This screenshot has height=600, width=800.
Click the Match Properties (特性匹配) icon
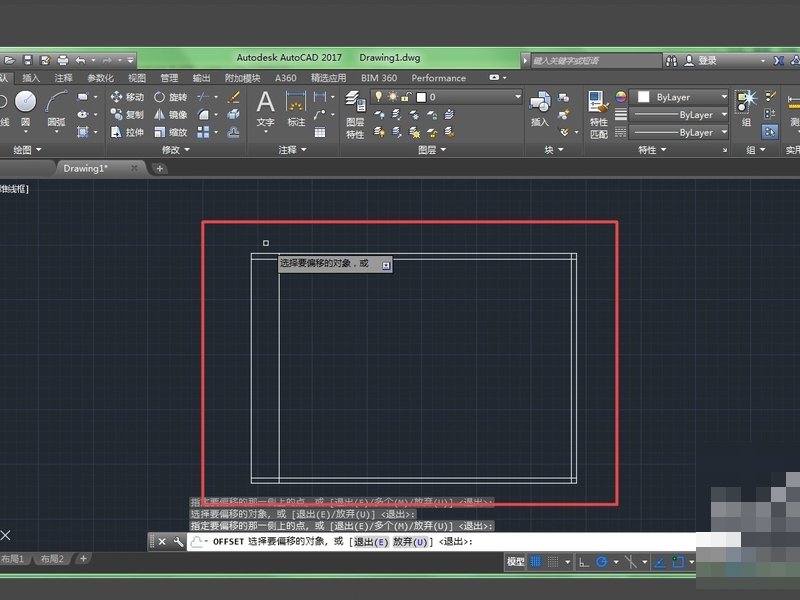598,115
